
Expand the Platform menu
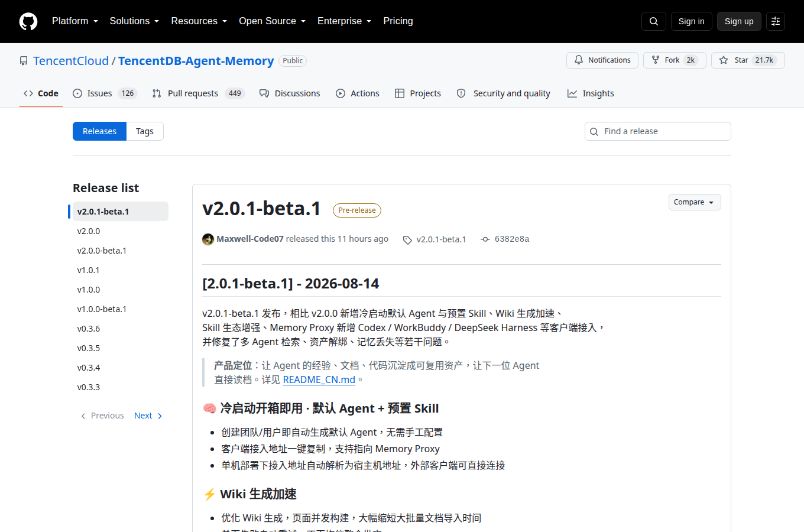coord(75,21)
